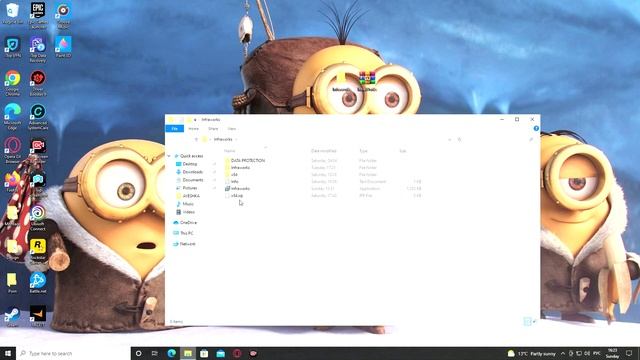Open Network in the navigation pane

(187, 244)
